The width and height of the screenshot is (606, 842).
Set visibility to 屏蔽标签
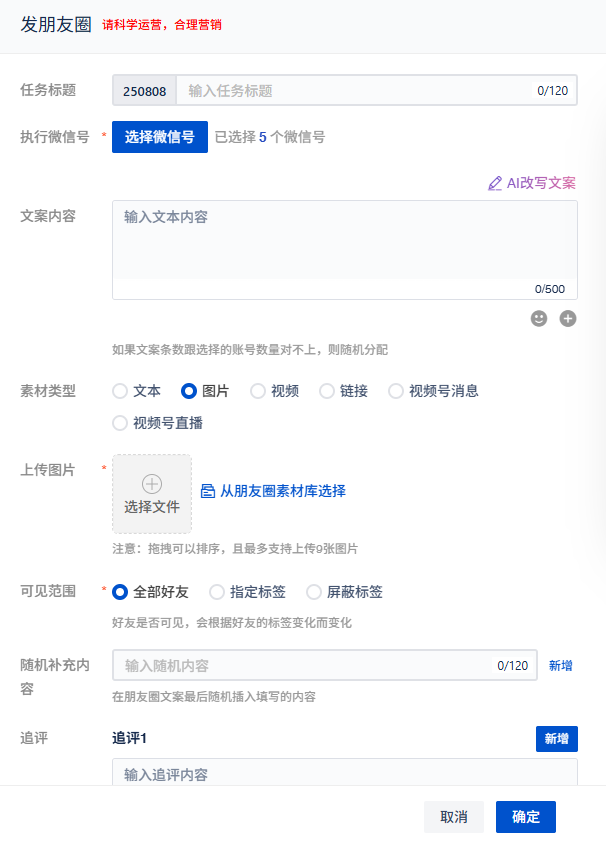click(x=314, y=592)
